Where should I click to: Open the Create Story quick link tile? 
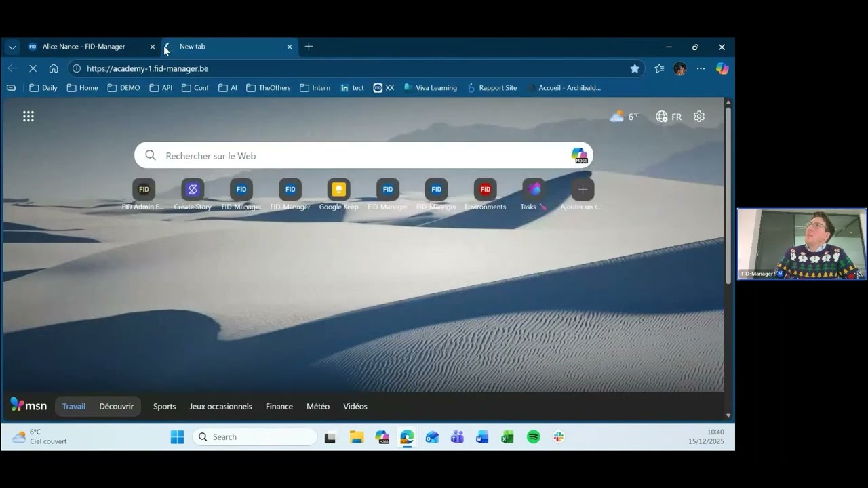pyautogui.click(x=193, y=195)
